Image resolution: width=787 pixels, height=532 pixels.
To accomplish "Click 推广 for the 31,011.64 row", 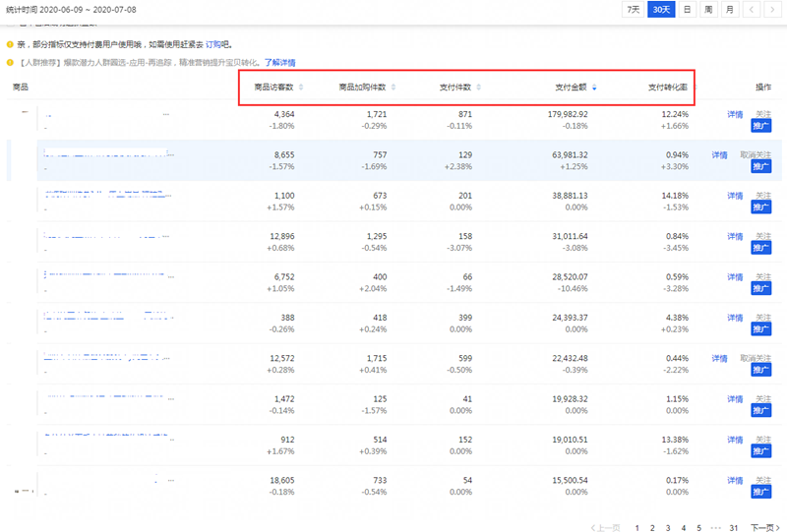I will [760, 248].
